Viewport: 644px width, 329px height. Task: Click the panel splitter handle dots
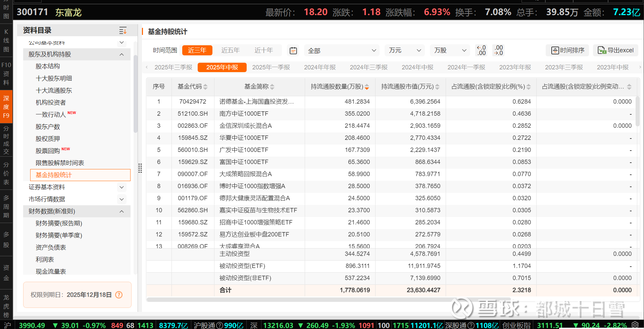tap(140, 168)
